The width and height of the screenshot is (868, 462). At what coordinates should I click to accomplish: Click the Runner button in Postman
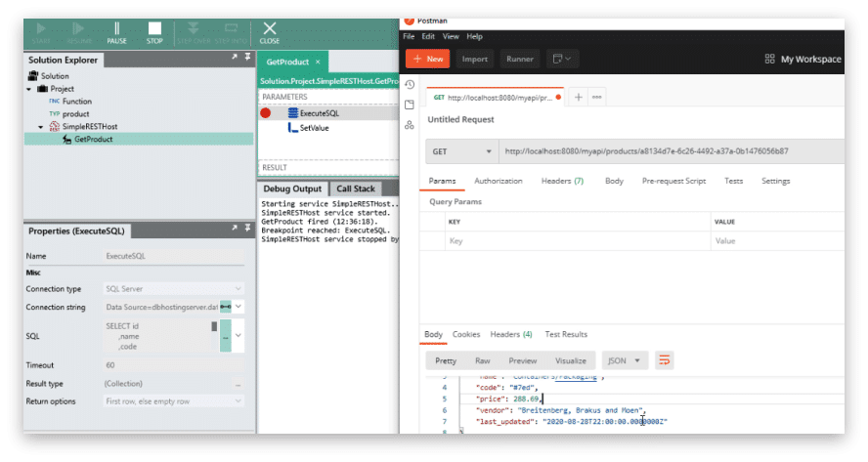click(x=520, y=59)
